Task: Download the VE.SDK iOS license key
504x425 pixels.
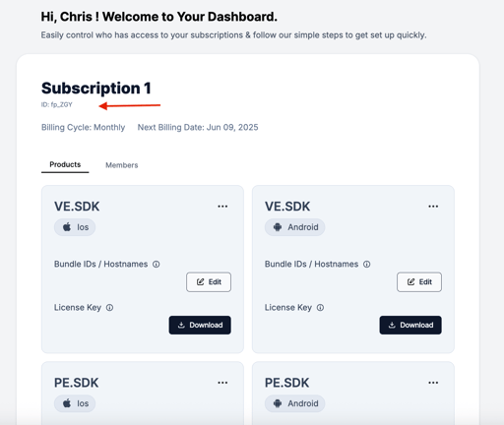Action: click(200, 325)
